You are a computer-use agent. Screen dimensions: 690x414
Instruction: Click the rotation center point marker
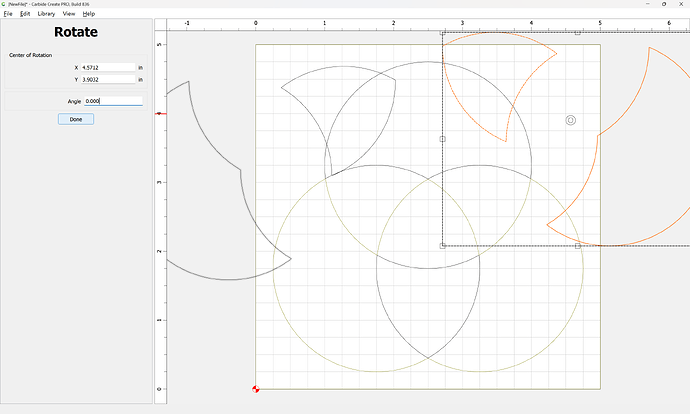(x=571, y=120)
